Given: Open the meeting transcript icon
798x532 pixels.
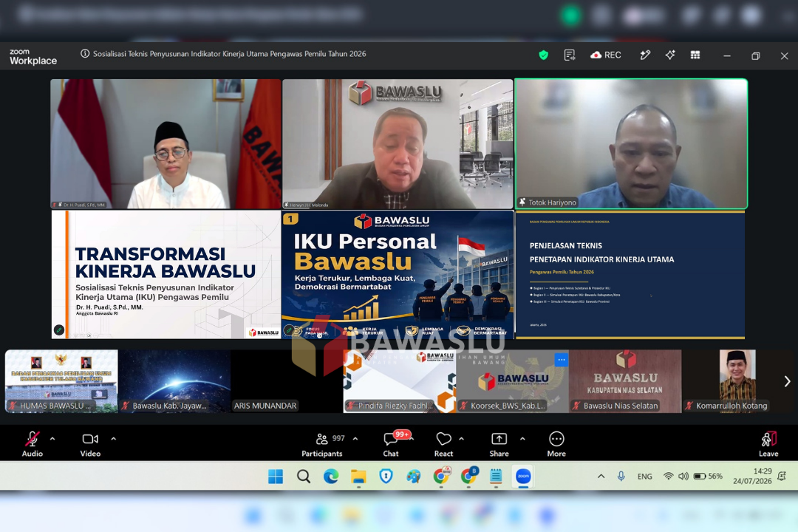Looking at the screenshot, I should coord(570,55).
